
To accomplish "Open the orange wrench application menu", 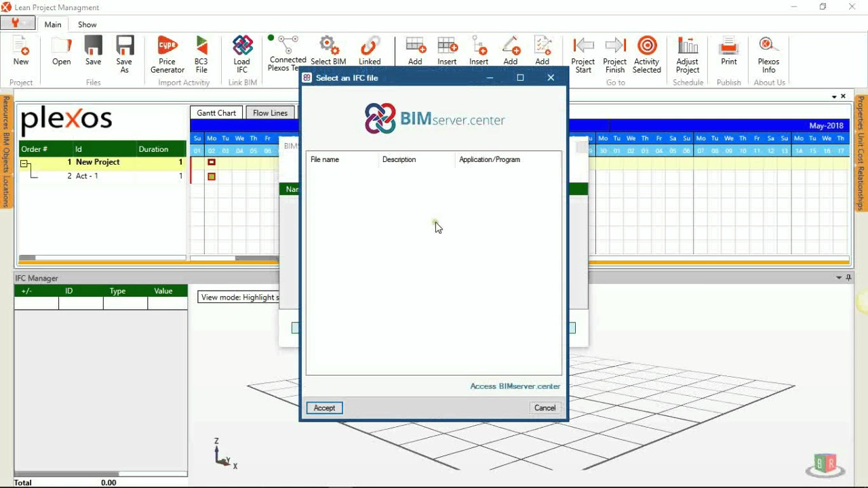I will tap(18, 23).
